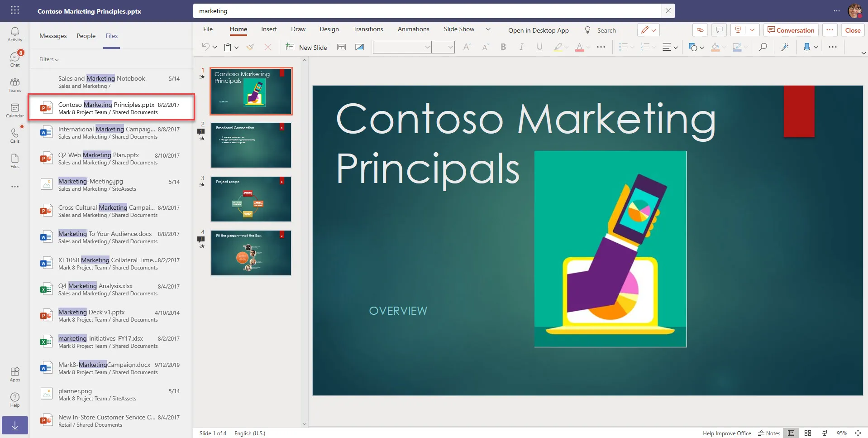868x438 pixels.
Task: Click Open in Desktop App
Action: click(x=538, y=30)
